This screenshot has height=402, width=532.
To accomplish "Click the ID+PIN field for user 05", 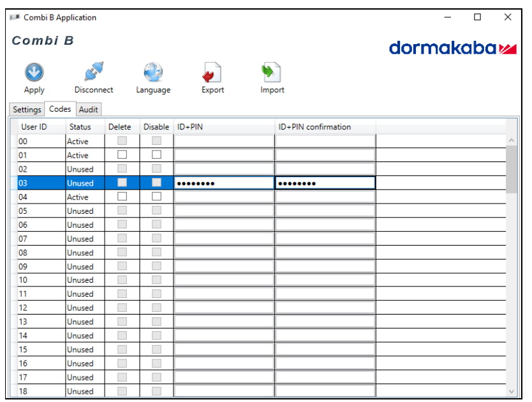I will click(x=224, y=211).
